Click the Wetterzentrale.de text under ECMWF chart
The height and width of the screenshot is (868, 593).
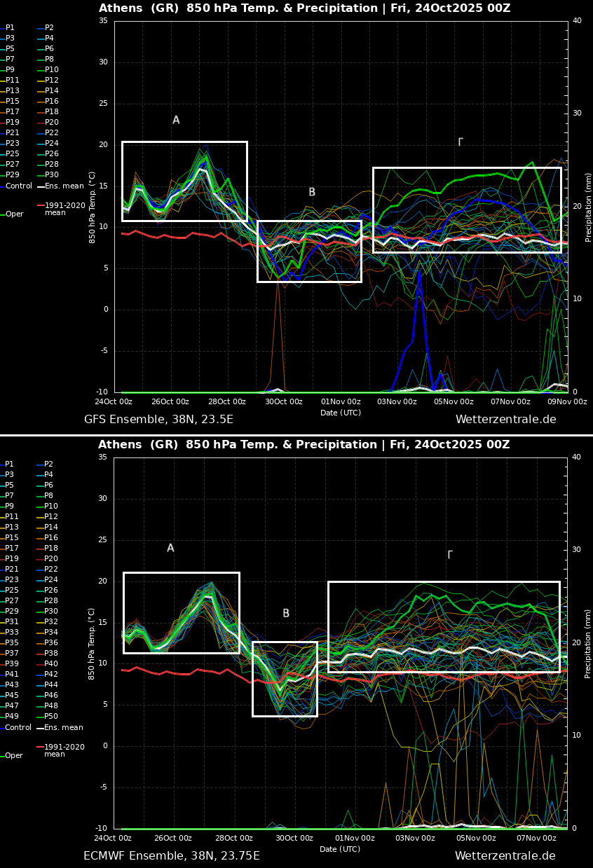pyautogui.click(x=505, y=856)
